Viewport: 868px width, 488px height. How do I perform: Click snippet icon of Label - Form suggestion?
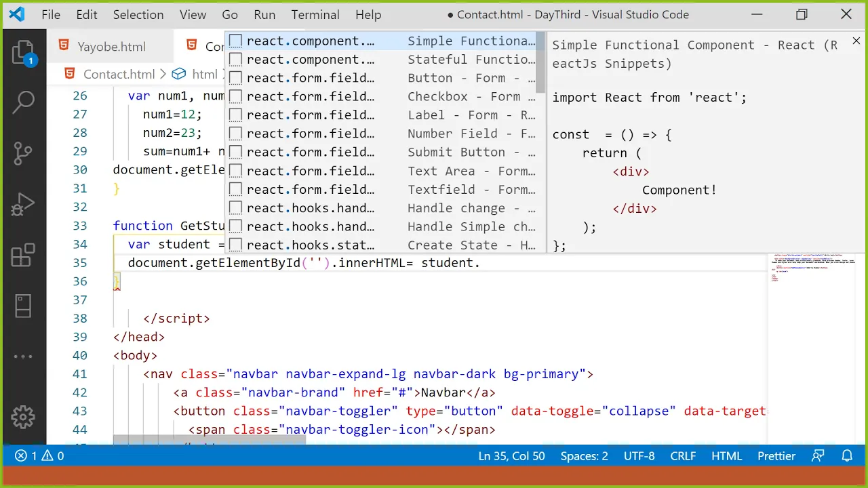click(x=235, y=115)
